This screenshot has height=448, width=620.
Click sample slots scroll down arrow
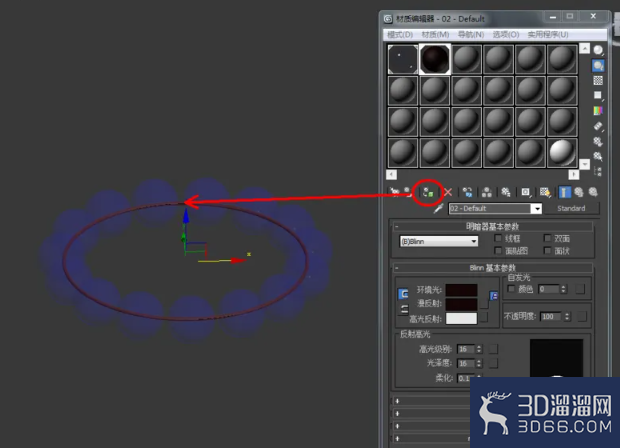coord(584,164)
